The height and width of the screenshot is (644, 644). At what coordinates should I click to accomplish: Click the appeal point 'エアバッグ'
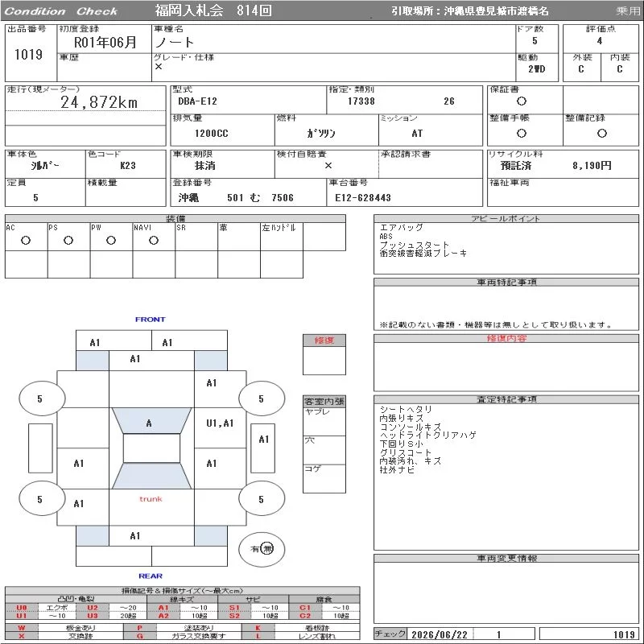click(x=401, y=228)
